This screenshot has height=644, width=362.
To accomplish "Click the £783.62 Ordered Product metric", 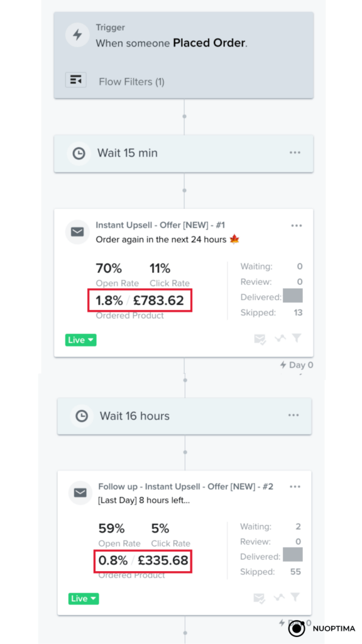I will click(x=159, y=301).
